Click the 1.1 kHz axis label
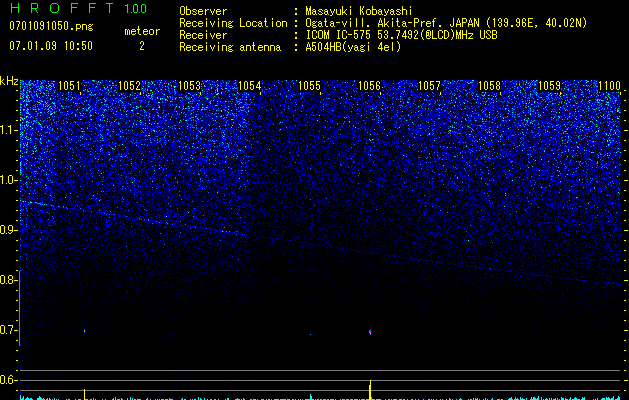 [x=8, y=130]
